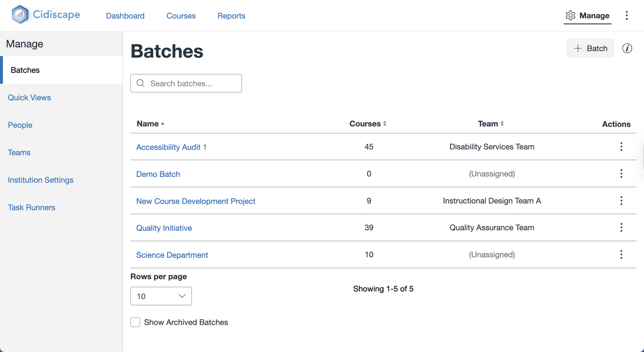Screen dimensions: 644x352
Task: Open actions for New Course Development Project
Action: click(x=621, y=201)
